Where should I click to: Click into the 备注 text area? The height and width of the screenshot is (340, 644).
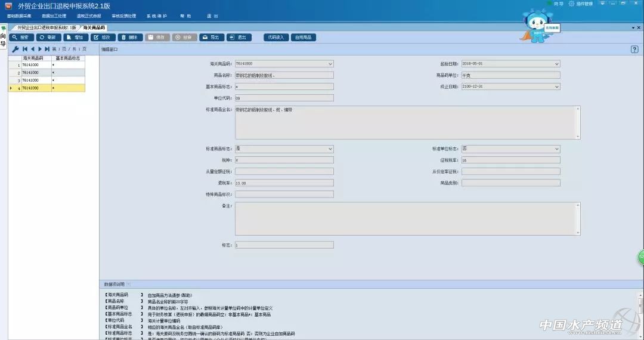[x=405, y=218]
